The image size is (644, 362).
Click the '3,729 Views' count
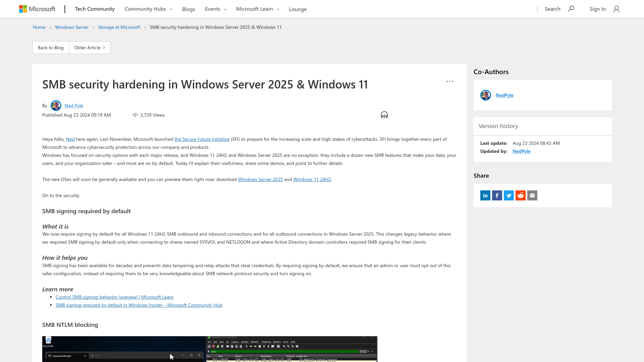[x=152, y=115]
